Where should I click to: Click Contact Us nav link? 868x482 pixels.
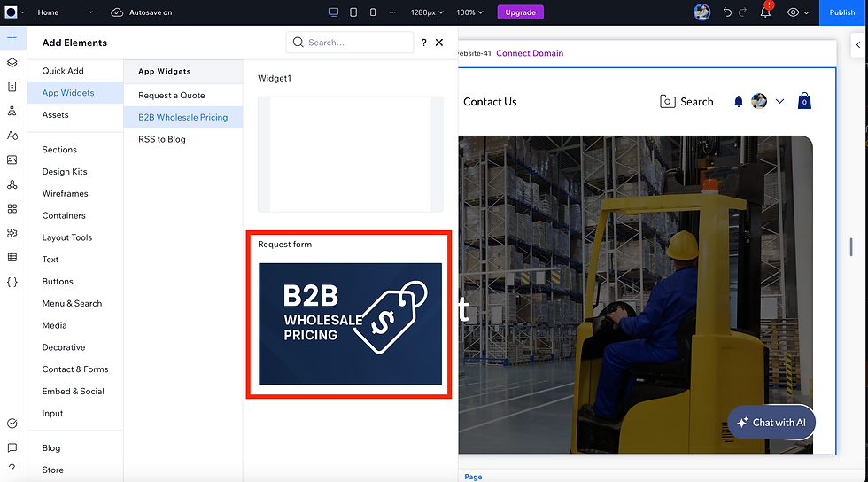(x=490, y=102)
